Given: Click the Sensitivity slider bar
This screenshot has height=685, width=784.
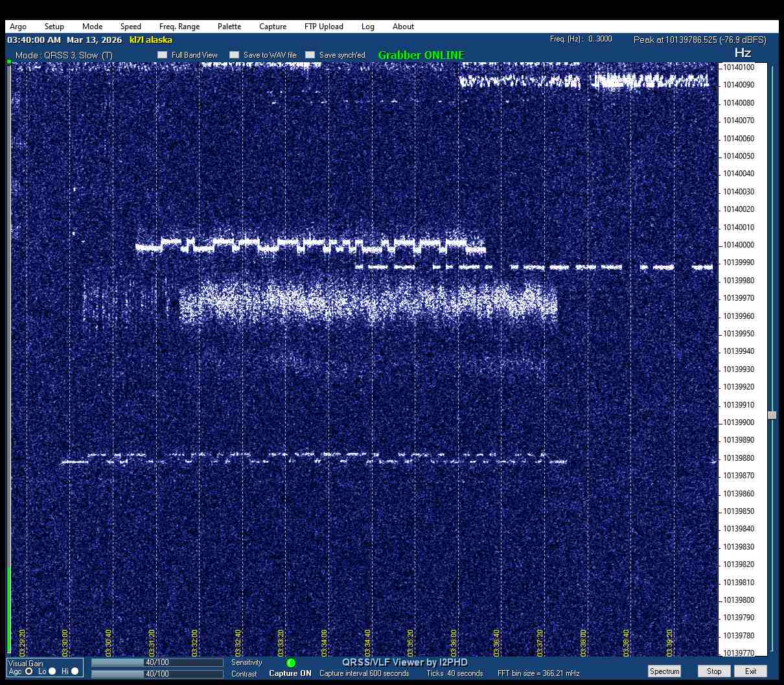Looking at the screenshot, I should tap(157, 662).
